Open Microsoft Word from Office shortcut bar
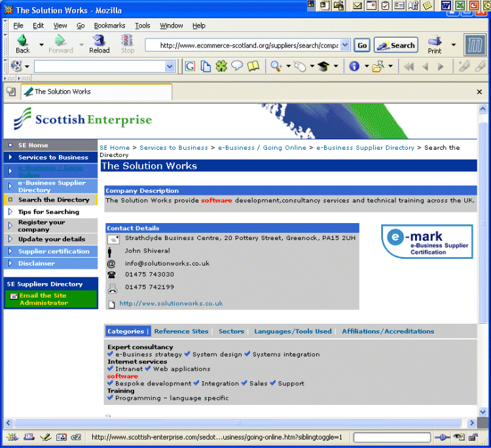The width and height of the screenshot is (491, 448). (446, 5)
